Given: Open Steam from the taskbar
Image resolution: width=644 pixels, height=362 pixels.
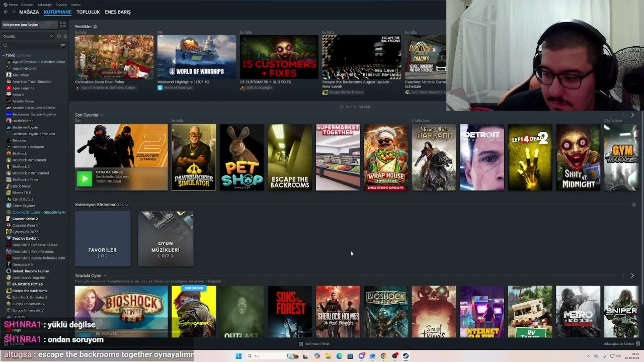Looking at the screenshot, I should coord(406,356).
